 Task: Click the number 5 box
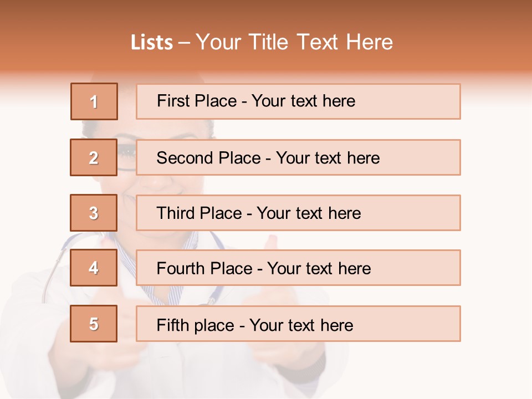coord(94,324)
